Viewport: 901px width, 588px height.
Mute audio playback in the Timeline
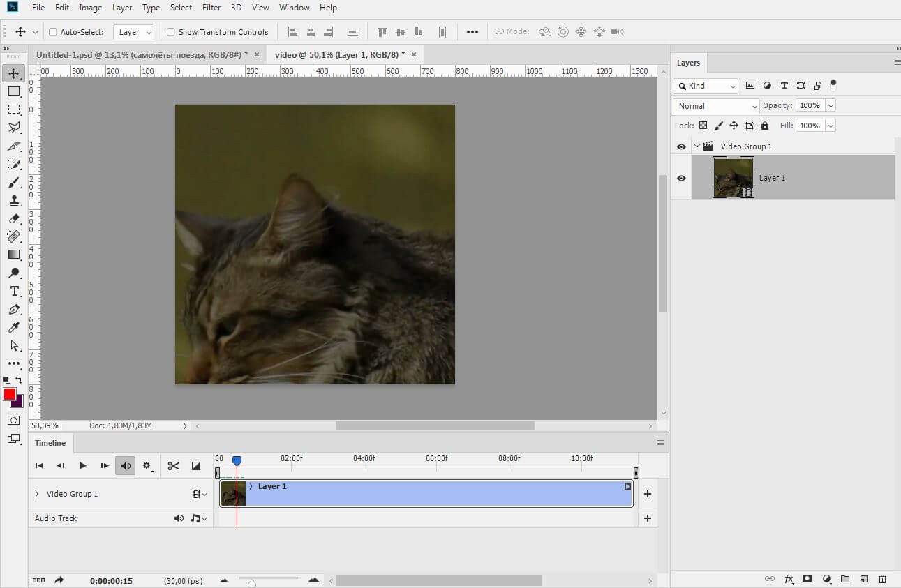tap(126, 466)
